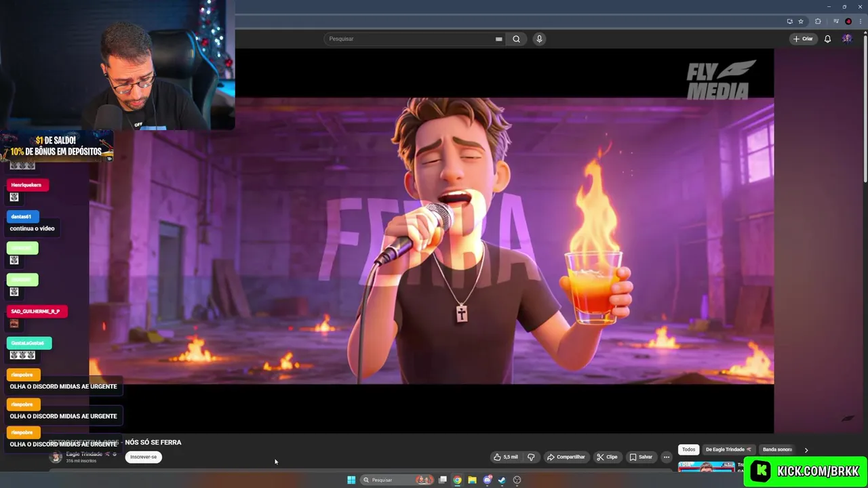868x488 pixels.
Task: Click the deposit bonus banner overlay
Action: tap(57, 146)
